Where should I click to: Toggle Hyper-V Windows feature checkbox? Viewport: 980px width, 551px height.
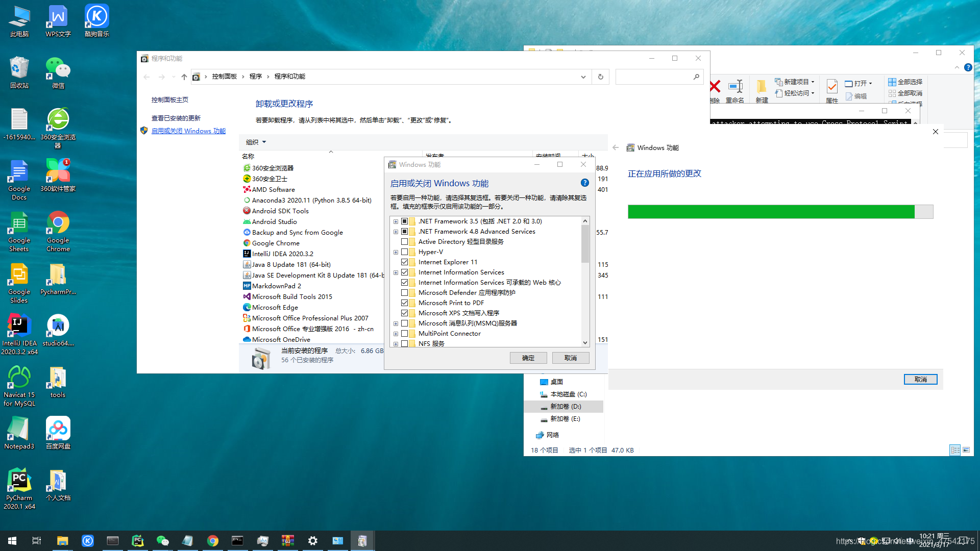[x=405, y=251]
